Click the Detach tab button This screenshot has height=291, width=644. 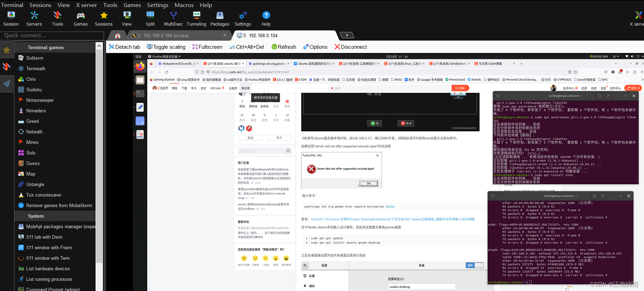pos(124,47)
